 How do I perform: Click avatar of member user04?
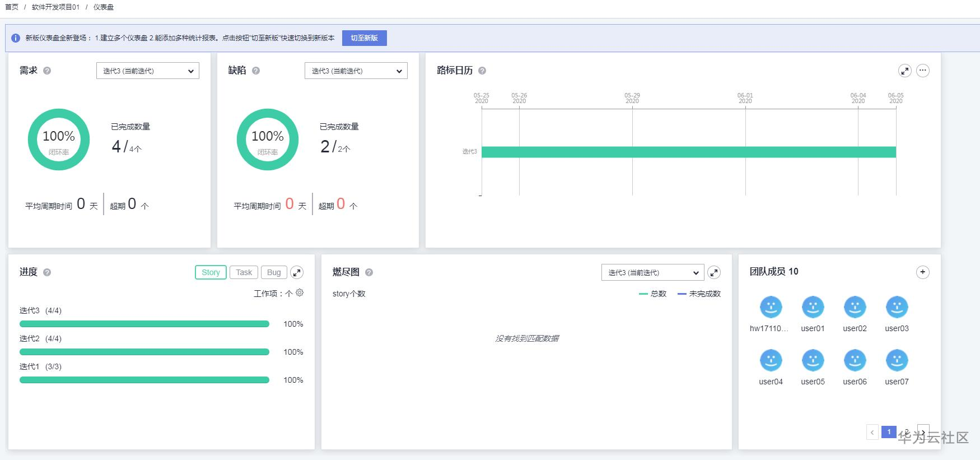[771, 360]
